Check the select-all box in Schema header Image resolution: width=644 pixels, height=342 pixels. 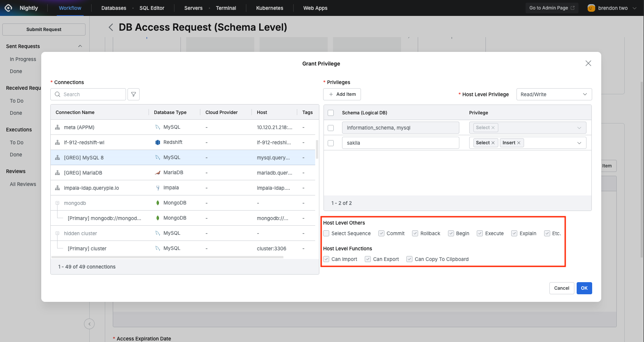[x=331, y=113]
